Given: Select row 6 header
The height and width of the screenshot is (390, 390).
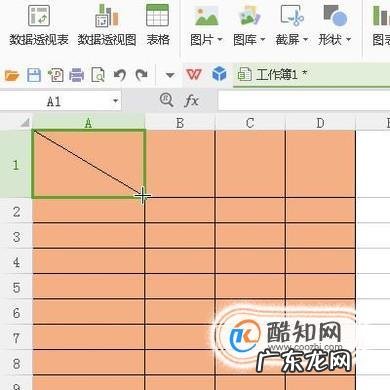Looking at the screenshot, I should (x=16, y=312).
